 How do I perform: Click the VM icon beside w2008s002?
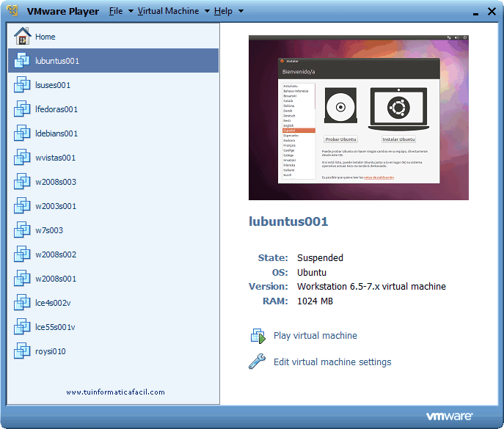[x=22, y=254]
